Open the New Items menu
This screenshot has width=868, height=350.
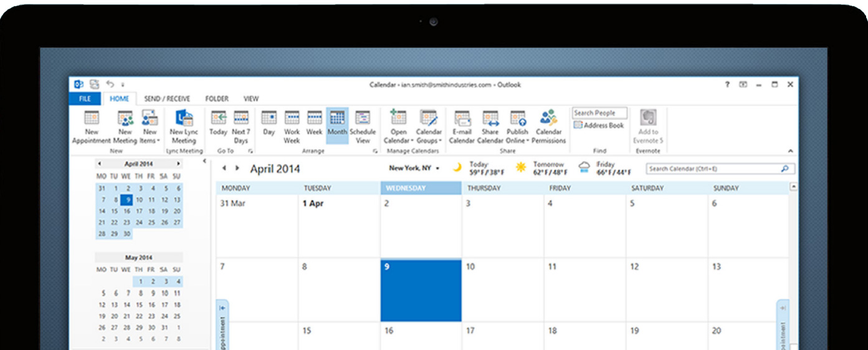click(150, 127)
